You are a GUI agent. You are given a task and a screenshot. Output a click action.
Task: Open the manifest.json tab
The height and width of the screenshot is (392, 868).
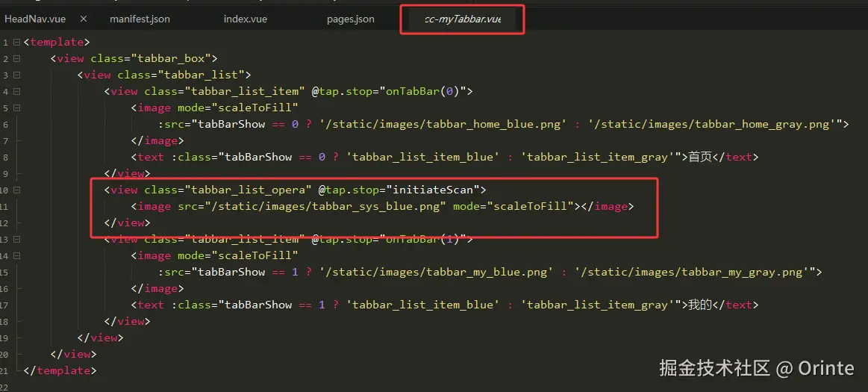coord(140,19)
